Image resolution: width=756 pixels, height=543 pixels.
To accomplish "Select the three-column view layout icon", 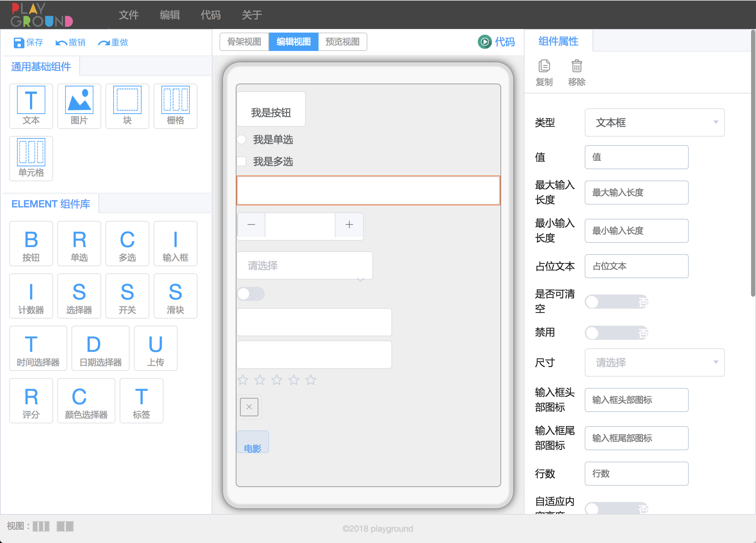I will [x=41, y=526].
